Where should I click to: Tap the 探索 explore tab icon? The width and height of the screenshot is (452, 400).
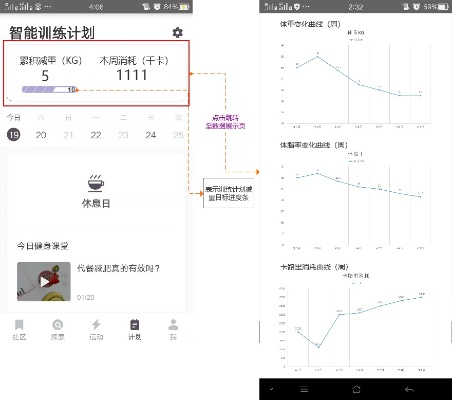tap(58, 325)
